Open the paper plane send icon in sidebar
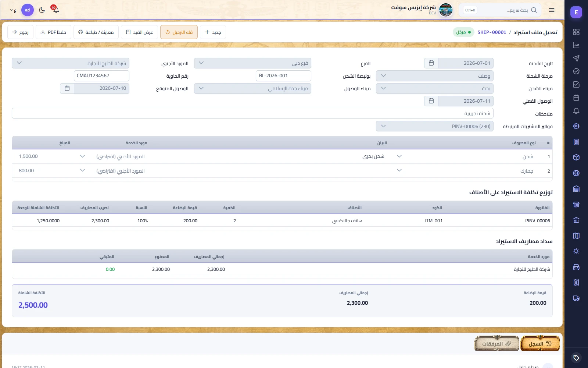 click(x=576, y=58)
